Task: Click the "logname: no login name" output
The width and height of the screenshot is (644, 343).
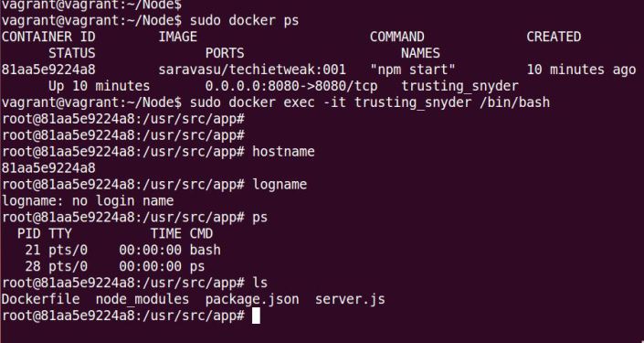Action: [x=88, y=200]
